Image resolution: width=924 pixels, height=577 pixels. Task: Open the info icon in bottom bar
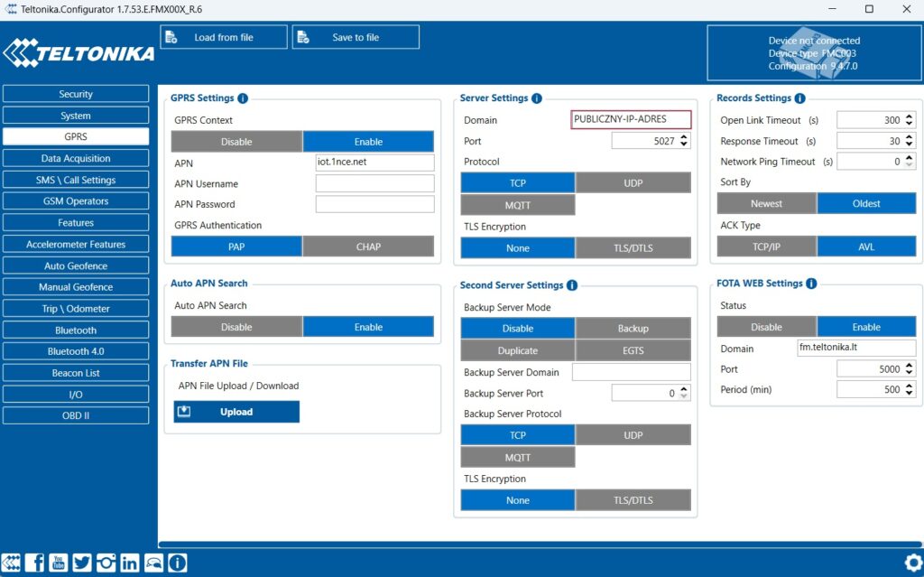(178, 563)
